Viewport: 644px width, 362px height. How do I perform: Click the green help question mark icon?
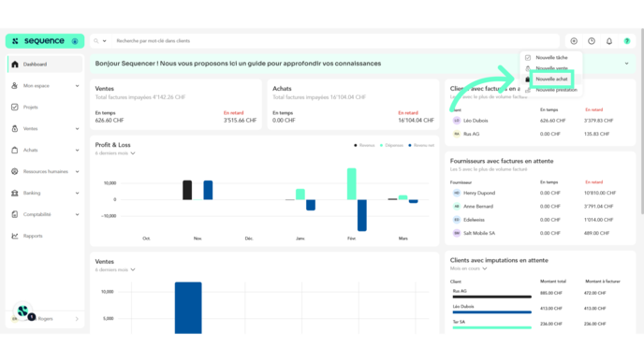coord(627,41)
